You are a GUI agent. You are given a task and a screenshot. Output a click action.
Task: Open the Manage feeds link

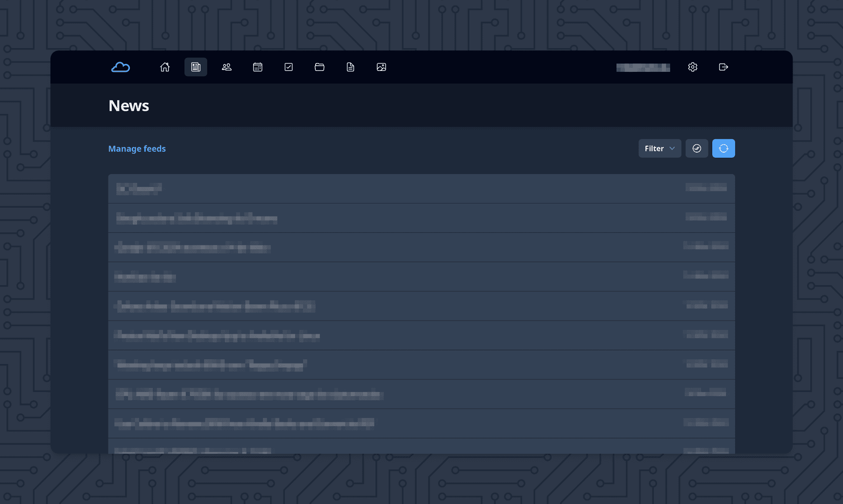coord(137,148)
